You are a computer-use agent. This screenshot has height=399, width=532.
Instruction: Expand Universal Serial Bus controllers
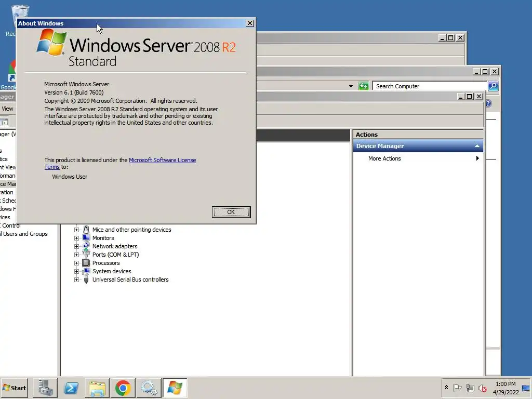(x=77, y=280)
